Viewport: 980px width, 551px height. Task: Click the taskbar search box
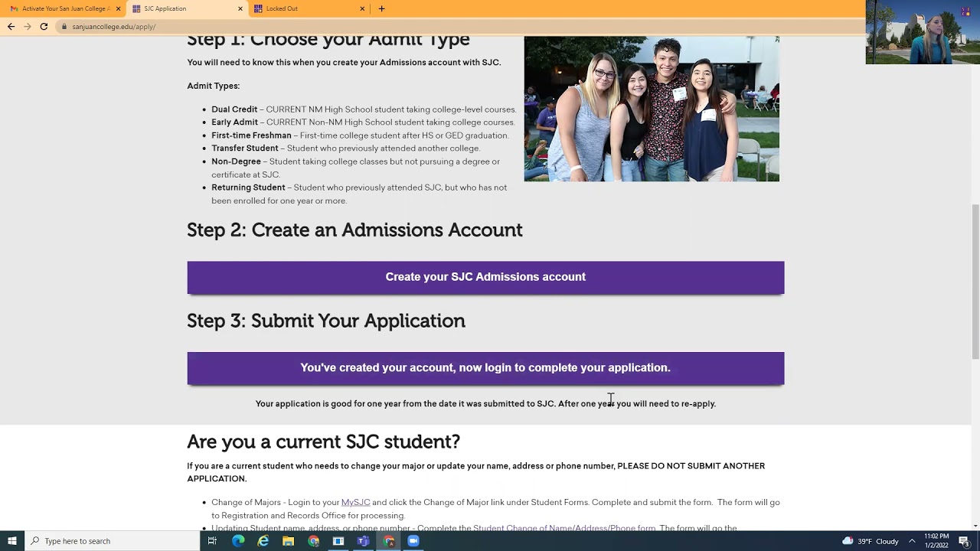pos(112,541)
